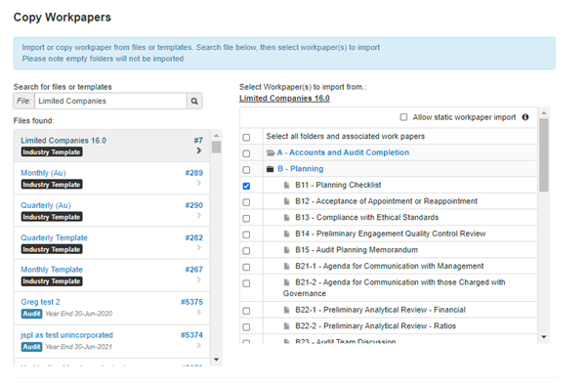Click the folder icon for B - Planning
This screenshot has height=385, width=588.
click(x=270, y=169)
